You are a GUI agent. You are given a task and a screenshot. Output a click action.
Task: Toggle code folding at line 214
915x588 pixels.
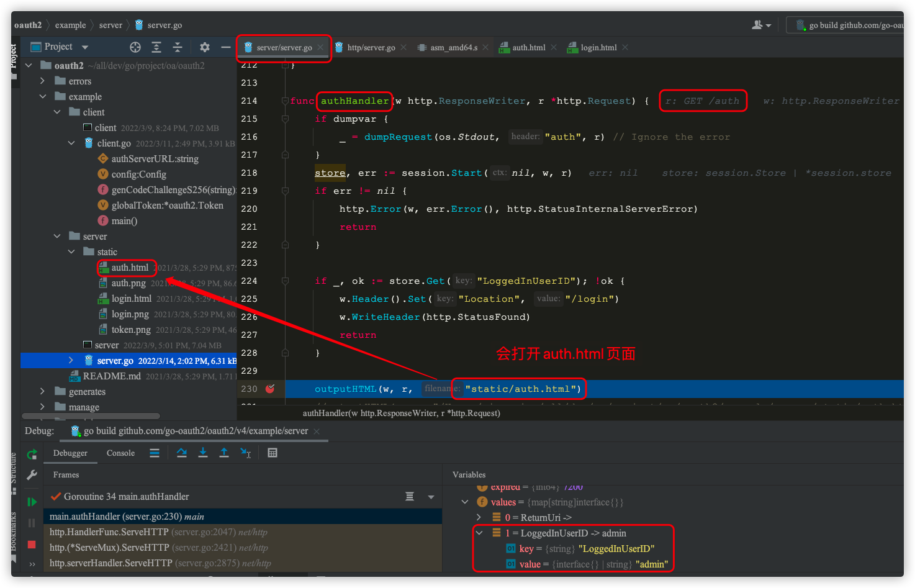tap(285, 101)
